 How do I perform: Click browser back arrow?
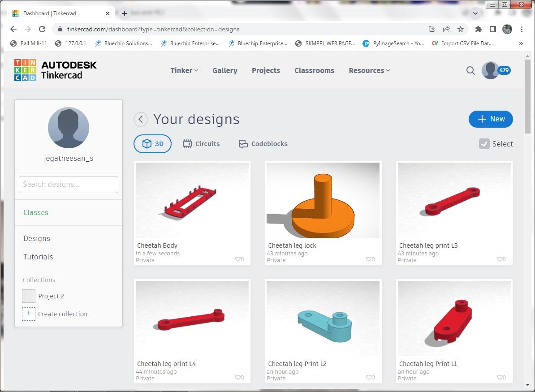coord(13,29)
